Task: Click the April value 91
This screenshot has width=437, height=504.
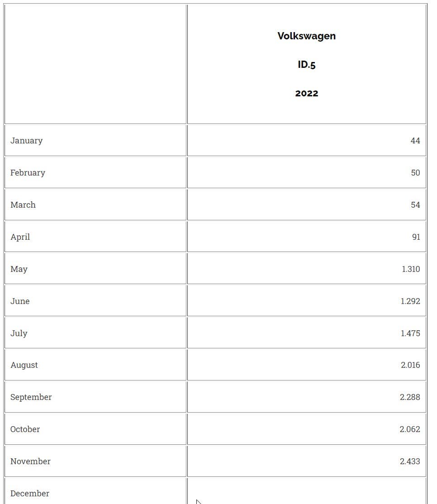Action: pos(416,237)
